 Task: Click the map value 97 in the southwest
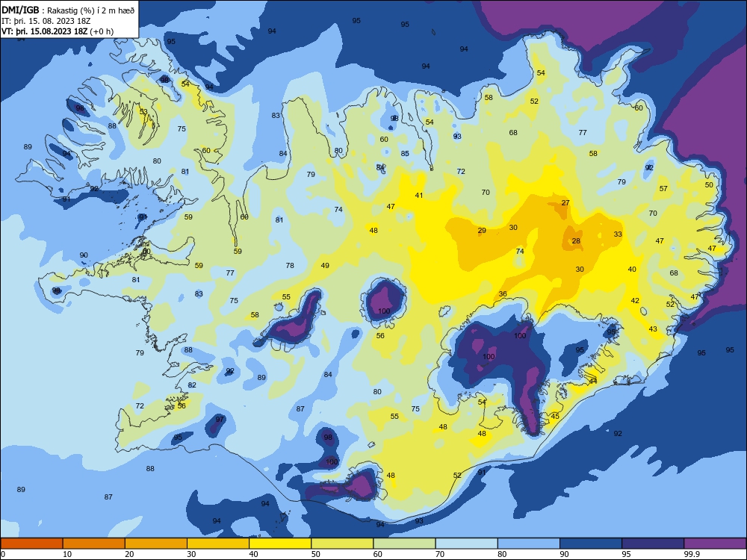(x=220, y=420)
